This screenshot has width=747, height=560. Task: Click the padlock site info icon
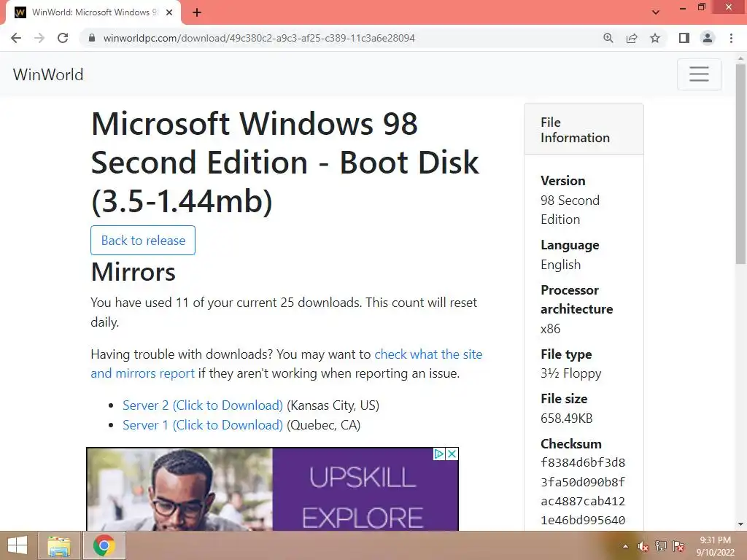(92, 38)
